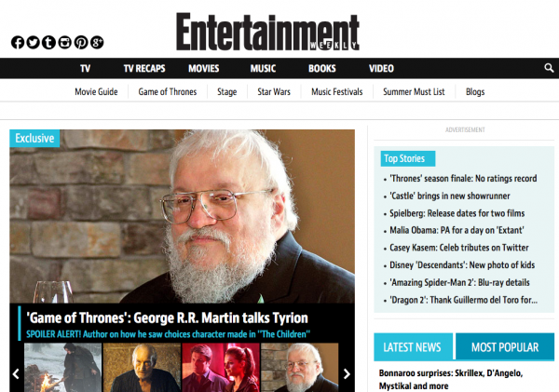559x392 pixels.
Task: Open the Blogs link
Action: click(x=475, y=92)
